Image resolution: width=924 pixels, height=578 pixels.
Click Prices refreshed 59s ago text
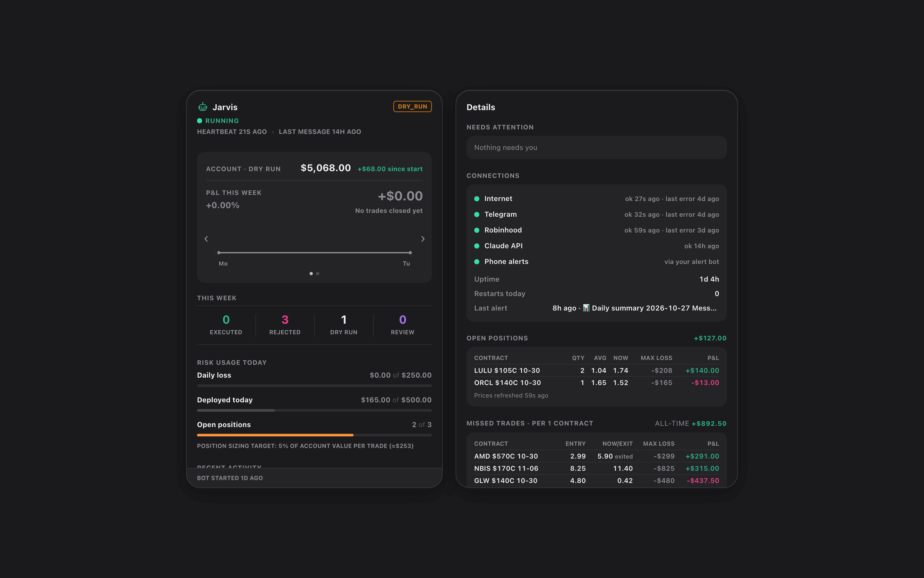coord(511,395)
